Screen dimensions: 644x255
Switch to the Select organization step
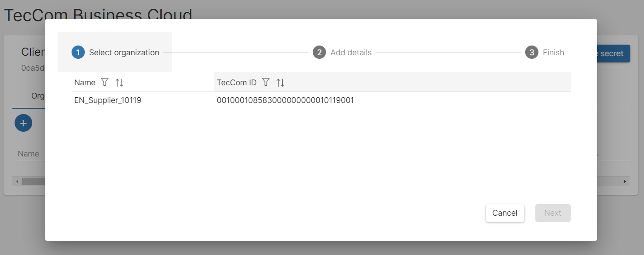[x=124, y=52]
